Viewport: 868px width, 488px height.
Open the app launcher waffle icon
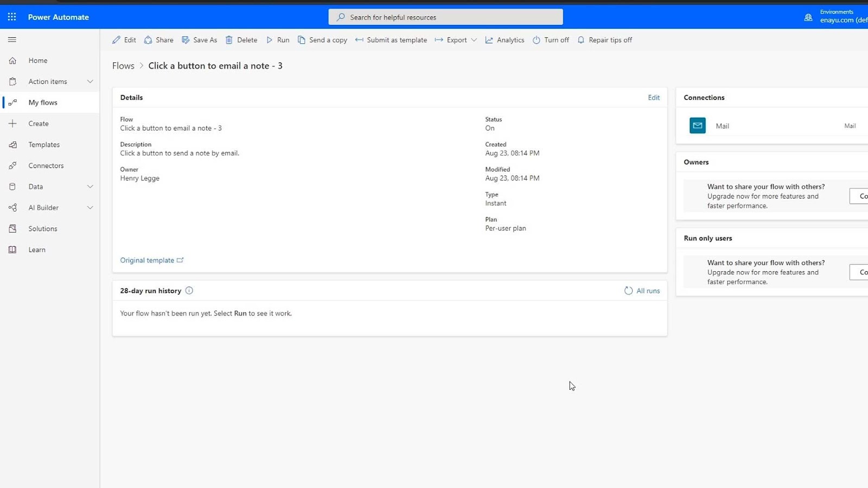(12, 17)
